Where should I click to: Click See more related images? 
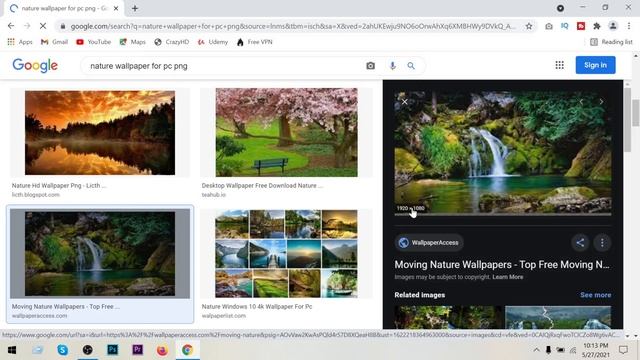point(596,295)
